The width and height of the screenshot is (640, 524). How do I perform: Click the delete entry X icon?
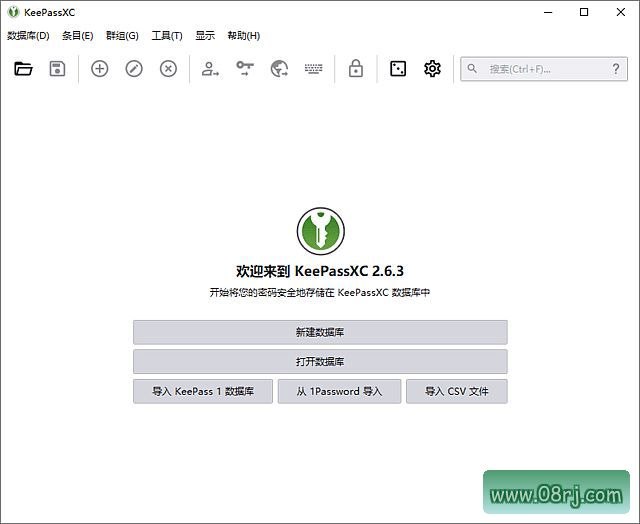tap(168, 69)
